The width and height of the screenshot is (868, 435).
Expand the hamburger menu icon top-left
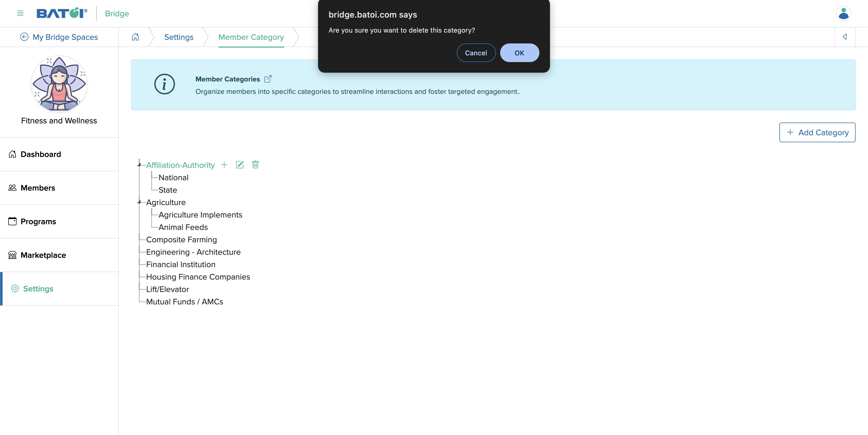click(x=20, y=13)
